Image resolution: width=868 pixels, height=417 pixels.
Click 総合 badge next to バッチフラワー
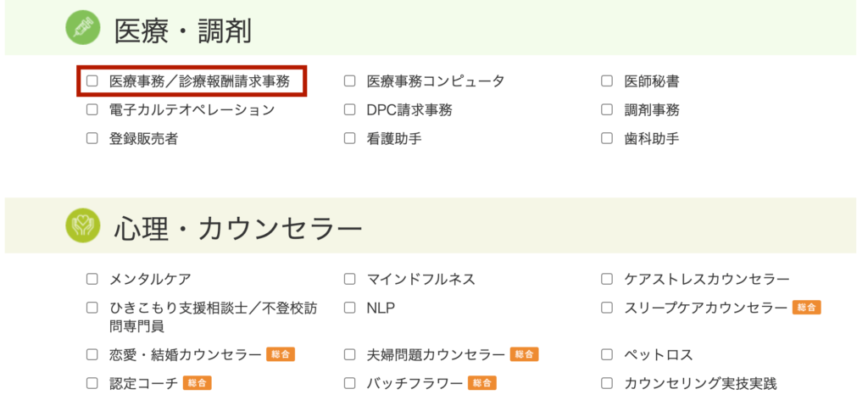point(482,383)
